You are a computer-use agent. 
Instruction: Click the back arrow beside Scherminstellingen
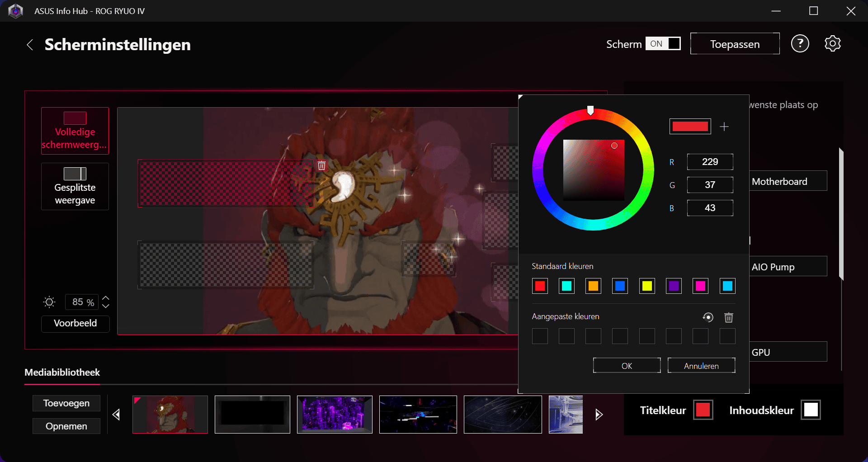30,45
